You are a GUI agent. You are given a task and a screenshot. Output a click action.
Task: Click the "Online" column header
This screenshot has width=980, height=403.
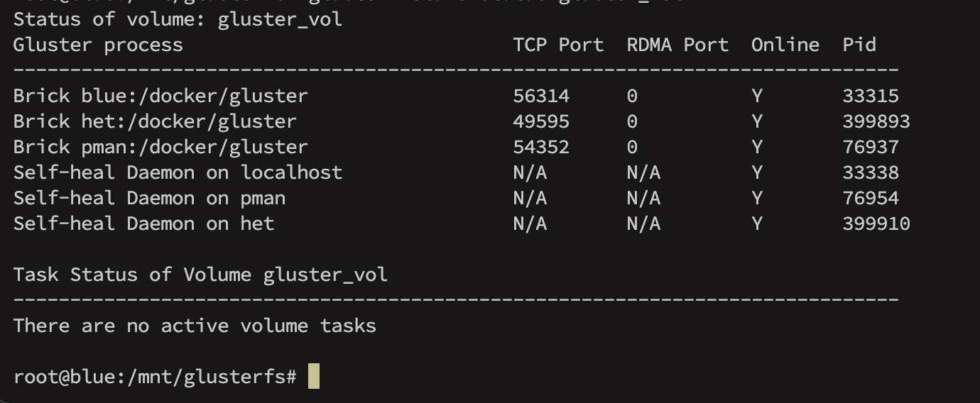point(785,45)
